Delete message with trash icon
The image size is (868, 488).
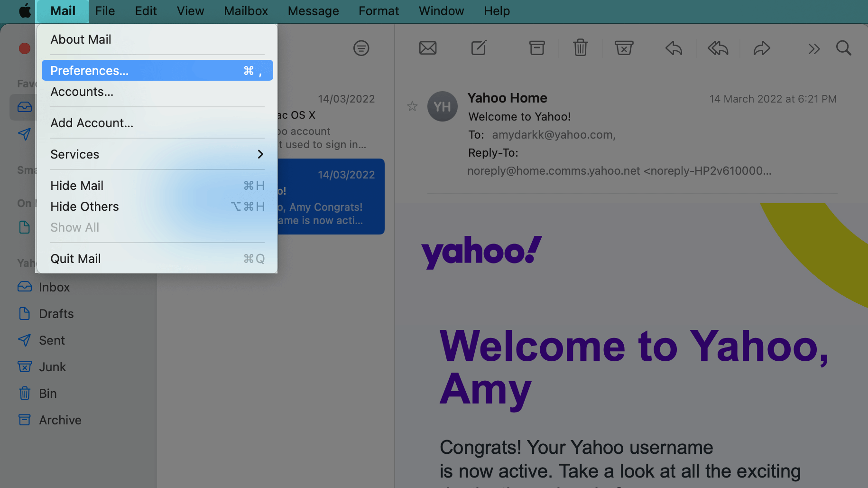tap(580, 48)
